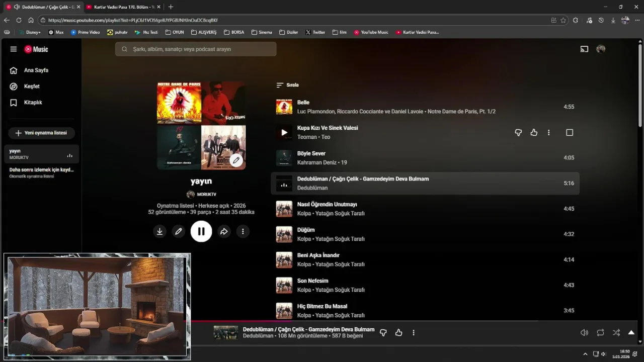Click Nasıl Öğrendin Unutmayı thumbnail
Screen dimensions: 644x362
tap(284, 209)
